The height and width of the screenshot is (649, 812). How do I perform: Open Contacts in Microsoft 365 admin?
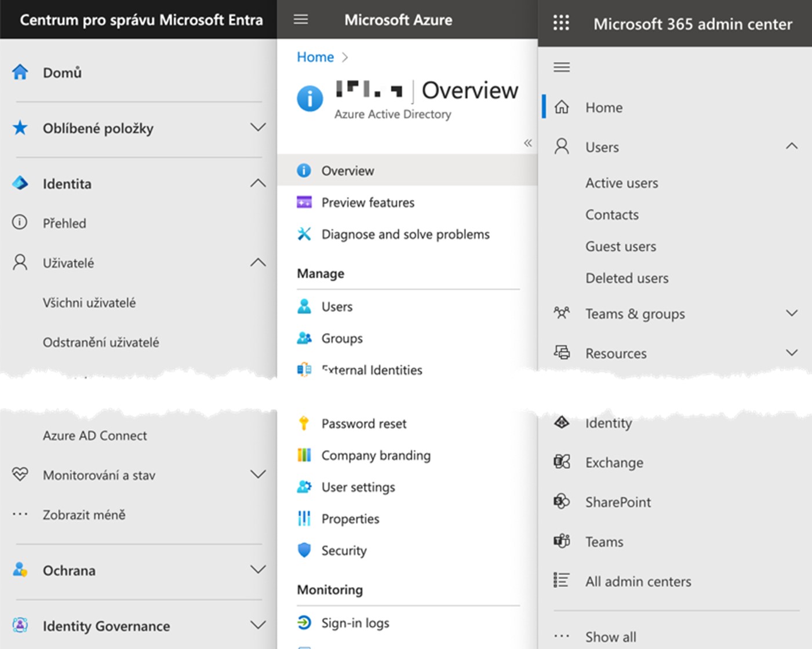click(x=612, y=214)
